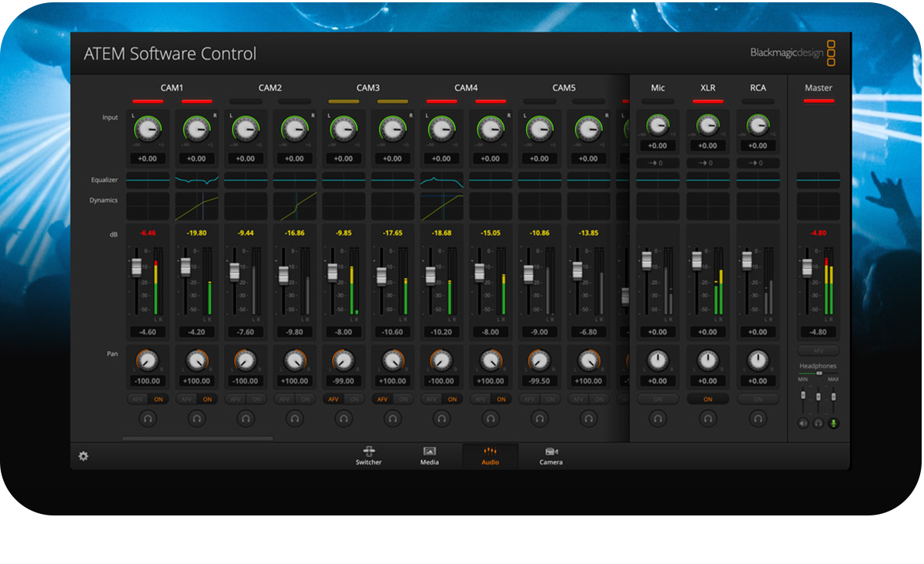This screenshot has height=564, width=924.
Task: Open the CAM4 left channel dynamics graph
Action: click(441, 206)
